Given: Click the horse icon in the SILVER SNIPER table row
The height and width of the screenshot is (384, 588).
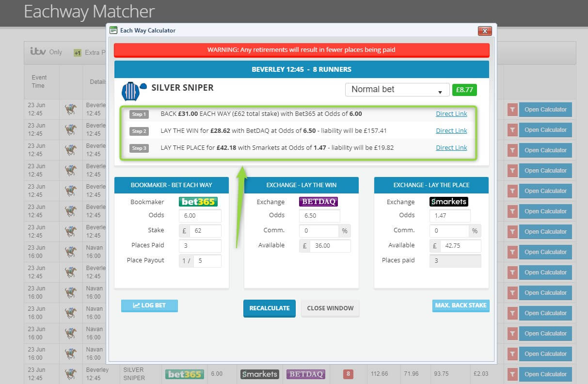Looking at the screenshot, I should click(x=71, y=374).
